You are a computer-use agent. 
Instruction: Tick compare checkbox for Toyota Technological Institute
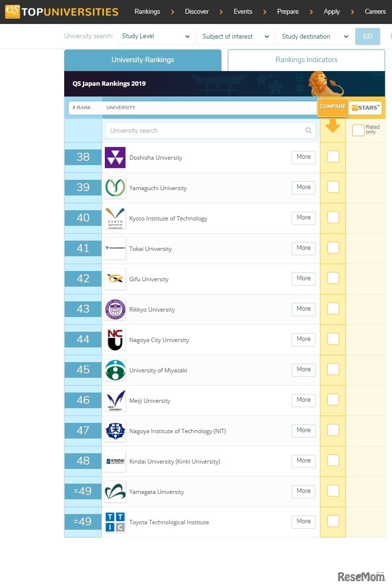click(x=333, y=521)
